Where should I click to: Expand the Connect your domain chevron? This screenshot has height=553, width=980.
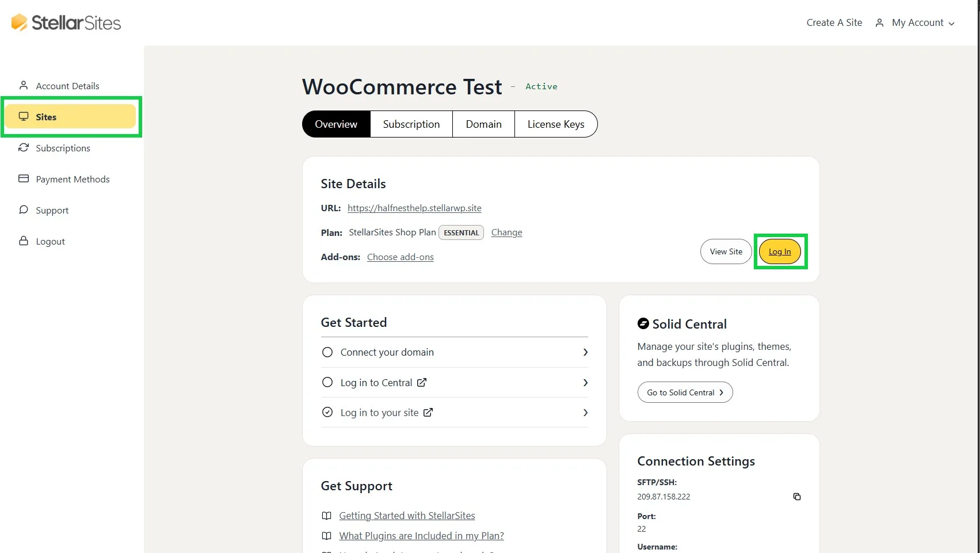[x=585, y=352]
